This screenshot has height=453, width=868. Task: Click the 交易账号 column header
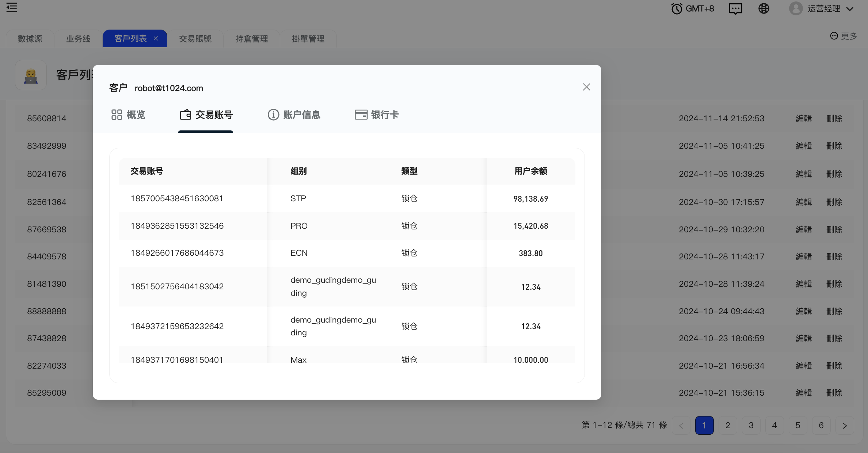tap(147, 171)
